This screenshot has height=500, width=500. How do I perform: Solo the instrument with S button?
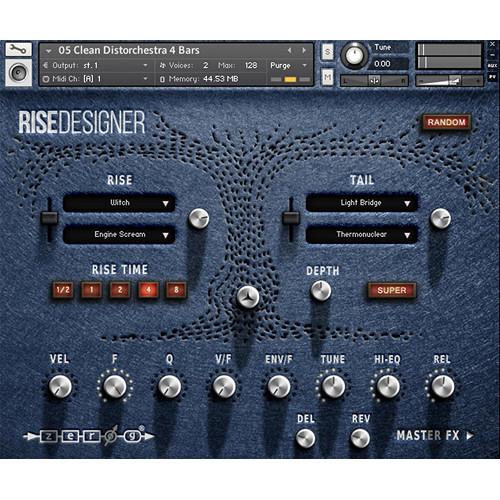328,52
